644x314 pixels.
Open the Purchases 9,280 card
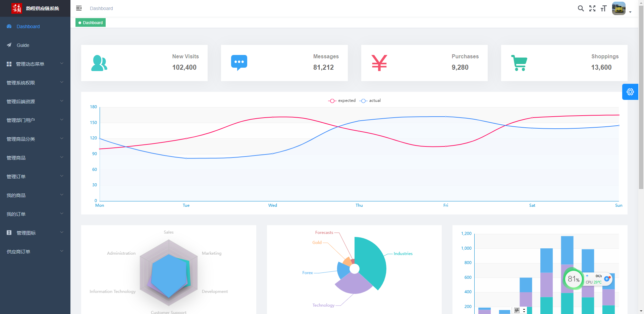[424, 63]
